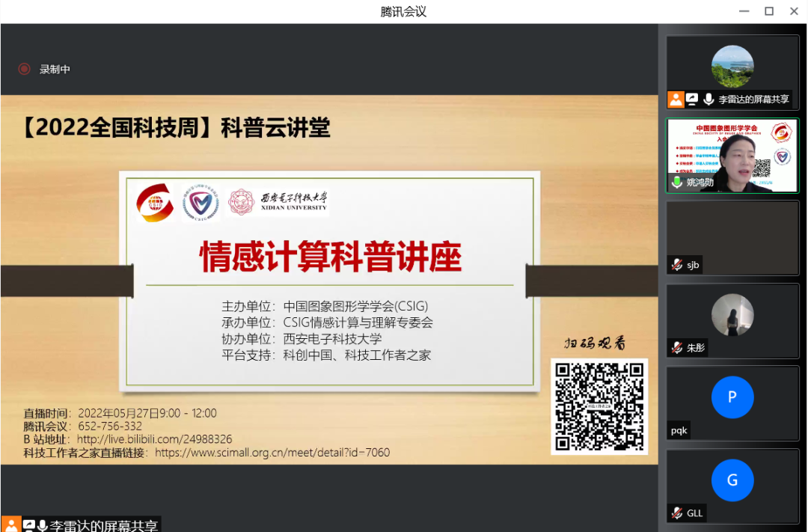Select the blue G avatar of GLL
This screenshot has height=532, width=808.
(x=732, y=480)
